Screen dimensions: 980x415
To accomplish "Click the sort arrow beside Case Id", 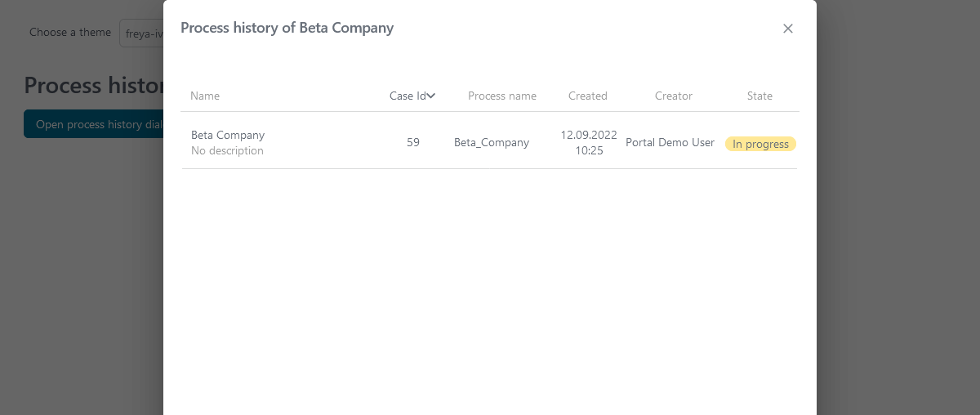I will 431,96.
